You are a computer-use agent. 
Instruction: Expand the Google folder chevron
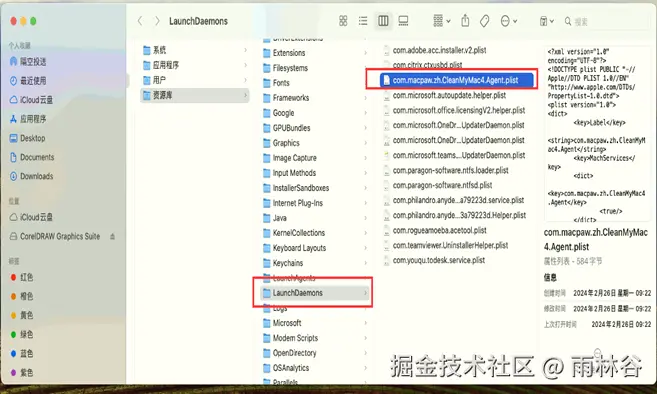coord(365,113)
